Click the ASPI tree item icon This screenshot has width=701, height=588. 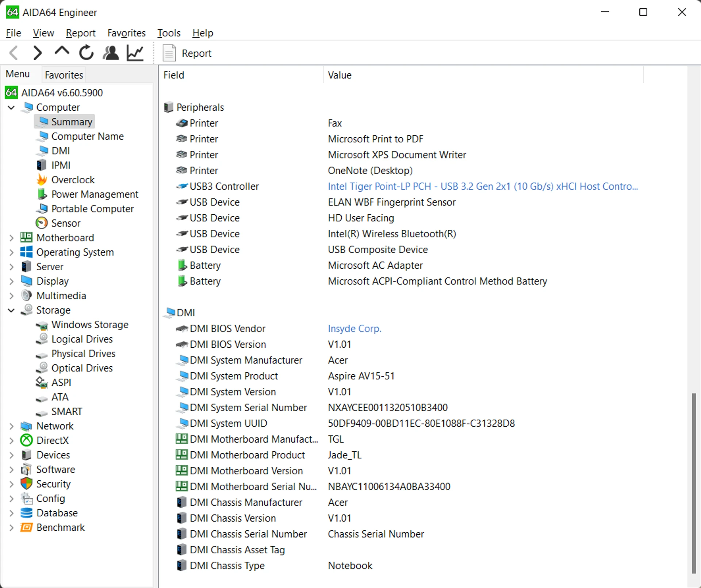[x=42, y=382]
